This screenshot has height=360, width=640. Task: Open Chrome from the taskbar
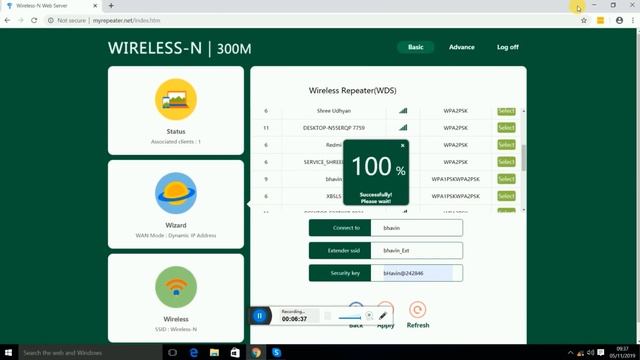tap(256, 352)
